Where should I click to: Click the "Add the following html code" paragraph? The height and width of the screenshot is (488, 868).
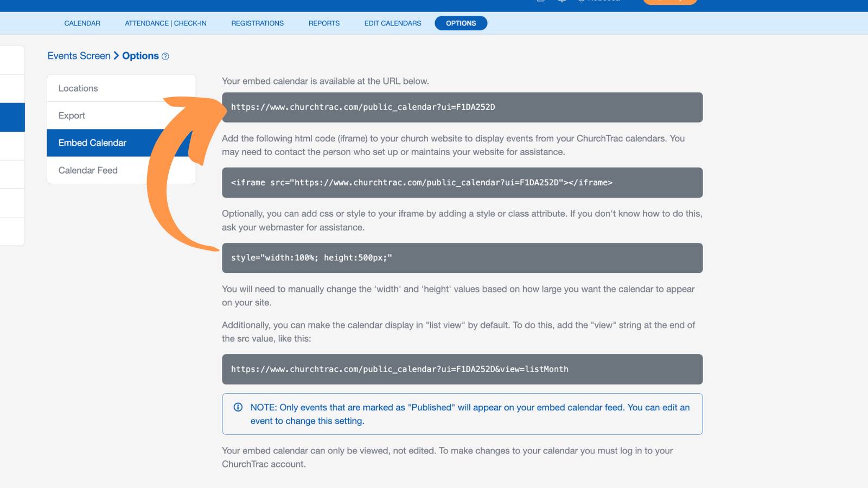coord(453,145)
